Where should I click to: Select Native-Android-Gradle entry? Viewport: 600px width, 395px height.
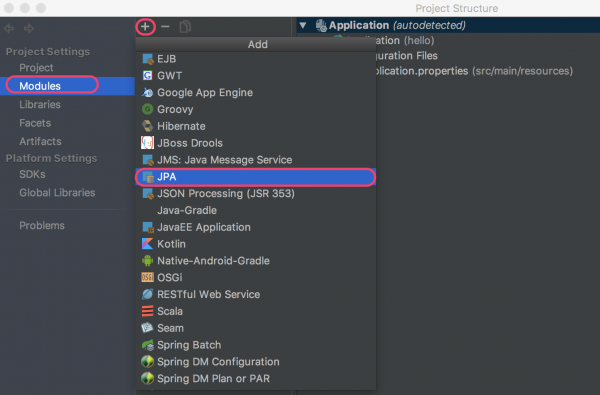256,261
